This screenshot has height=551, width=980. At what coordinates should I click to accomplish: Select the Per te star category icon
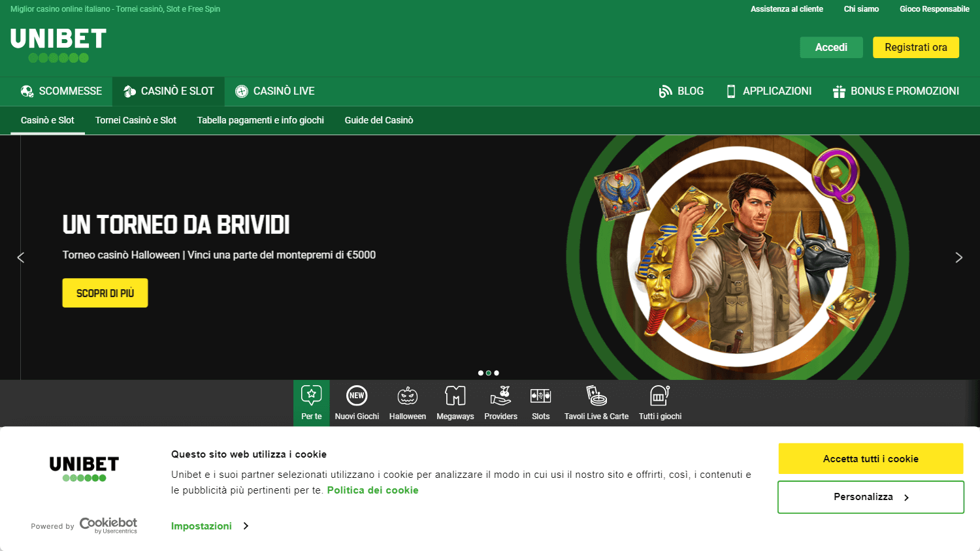click(x=312, y=396)
